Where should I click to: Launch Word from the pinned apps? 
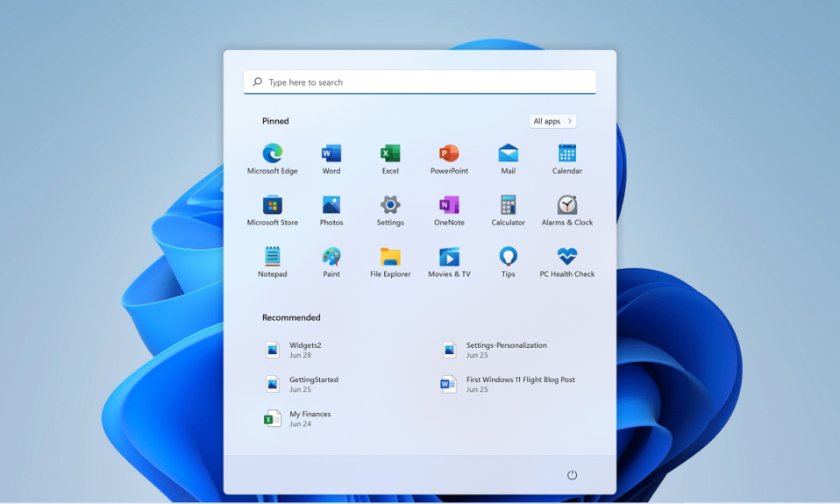pos(331,159)
